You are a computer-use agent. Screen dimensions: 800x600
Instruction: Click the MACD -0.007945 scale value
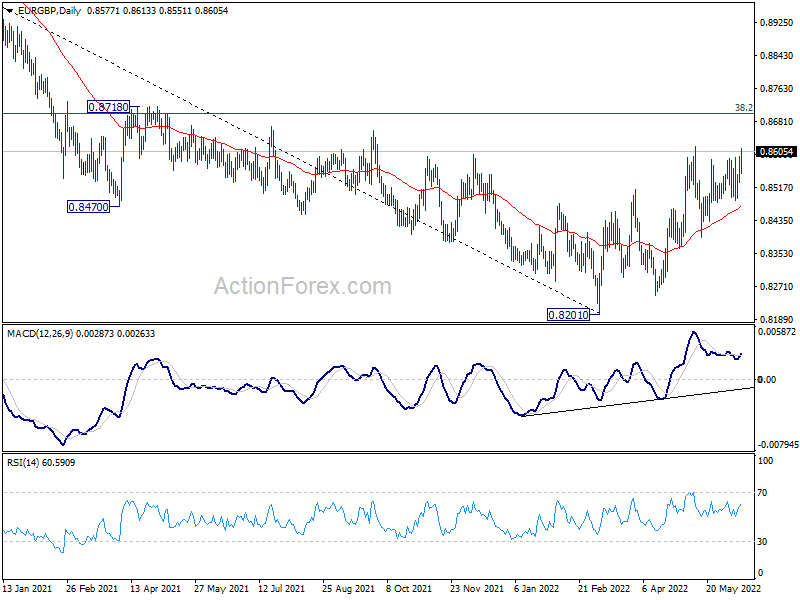click(778, 444)
